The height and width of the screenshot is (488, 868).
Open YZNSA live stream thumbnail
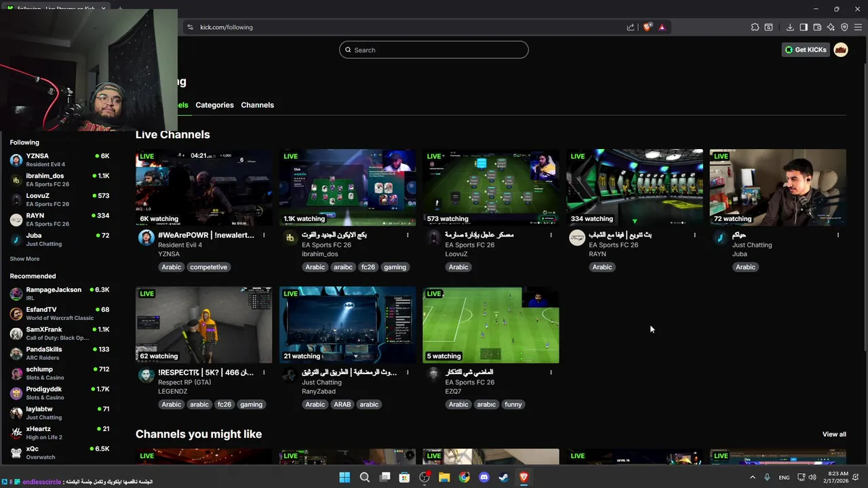coord(203,187)
